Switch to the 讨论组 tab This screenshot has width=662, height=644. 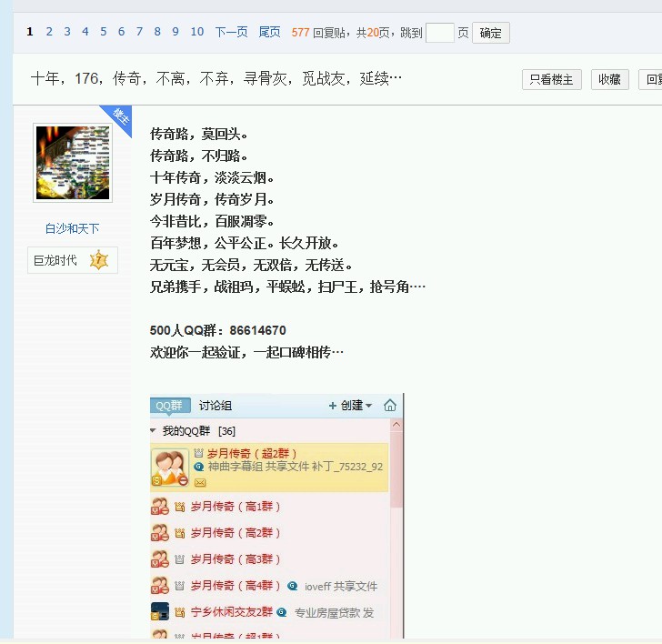[x=216, y=406]
